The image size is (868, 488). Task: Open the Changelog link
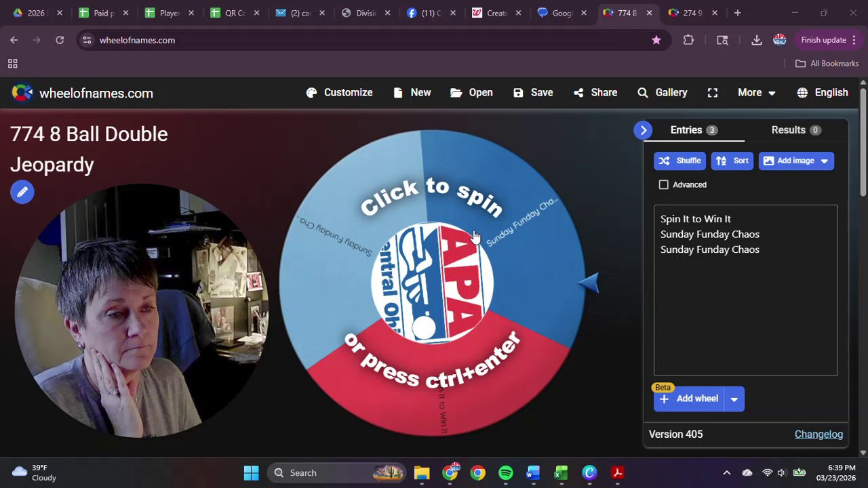[818, 434]
